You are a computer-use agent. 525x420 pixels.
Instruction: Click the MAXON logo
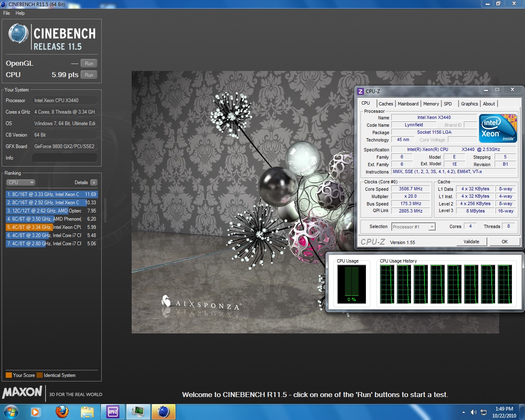[22, 392]
